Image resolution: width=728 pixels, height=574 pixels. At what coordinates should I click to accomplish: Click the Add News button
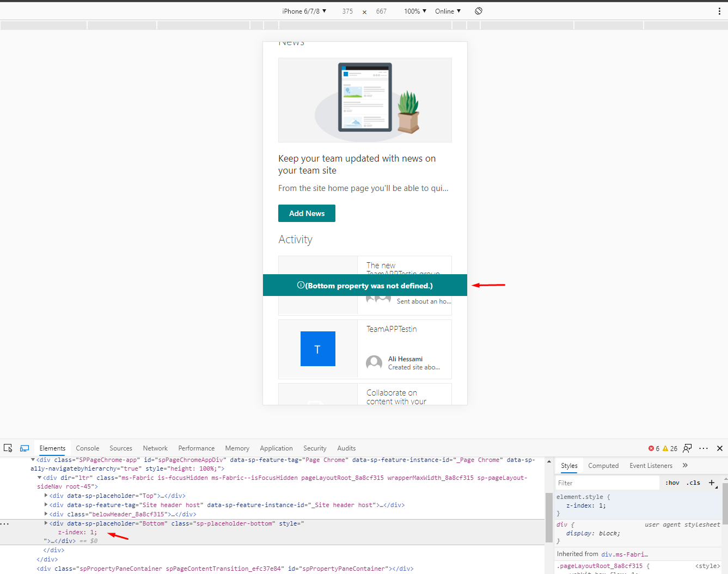307,213
